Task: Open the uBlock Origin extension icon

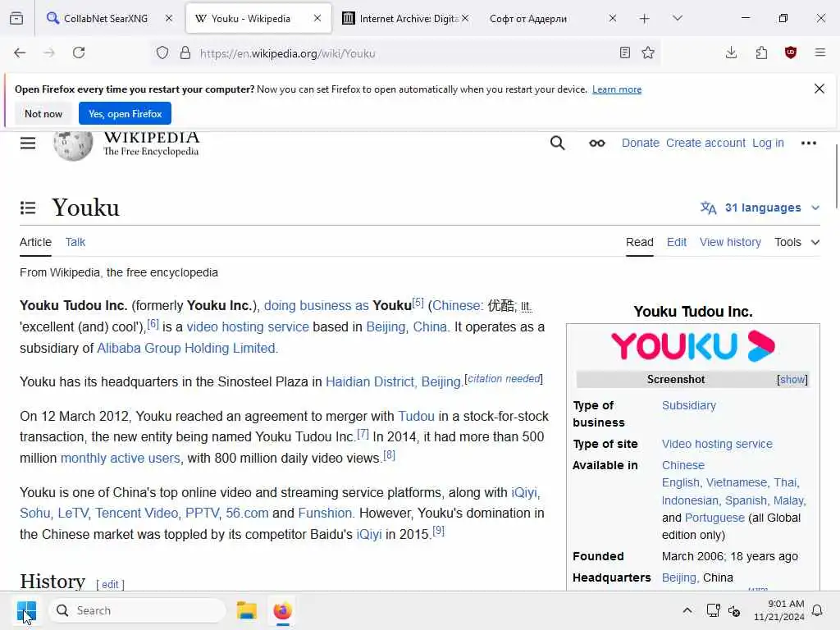Action: point(791,52)
